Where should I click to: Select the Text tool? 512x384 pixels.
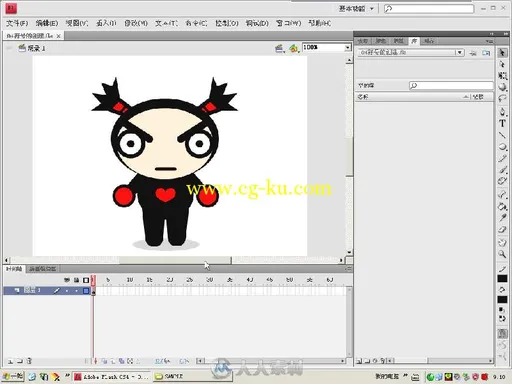pyautogui.click(x=502, y=124)
